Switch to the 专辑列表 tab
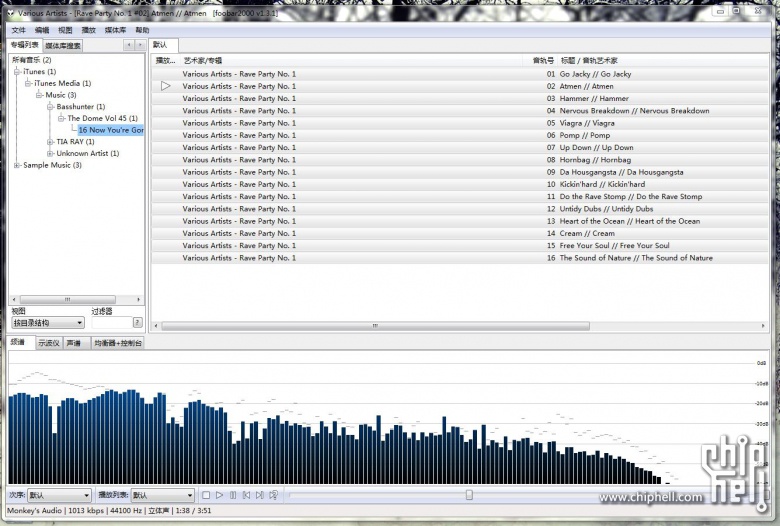The height and width of the screenshot is (526, 780). tap(25, 45)
